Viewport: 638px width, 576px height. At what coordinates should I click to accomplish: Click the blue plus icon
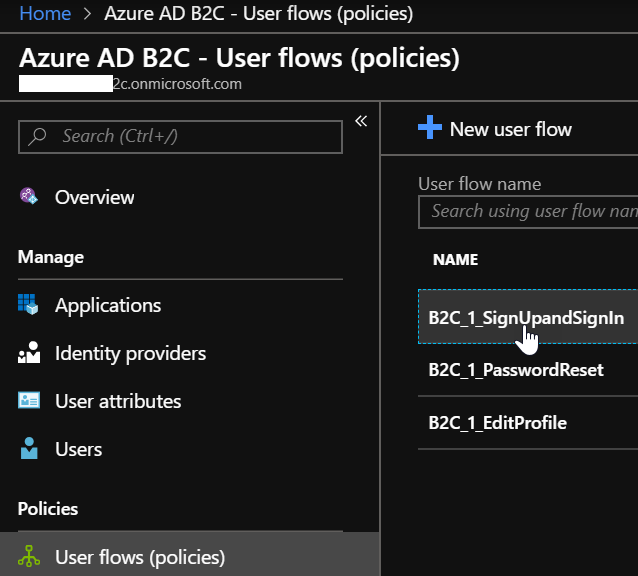click(x=429, y=128)
